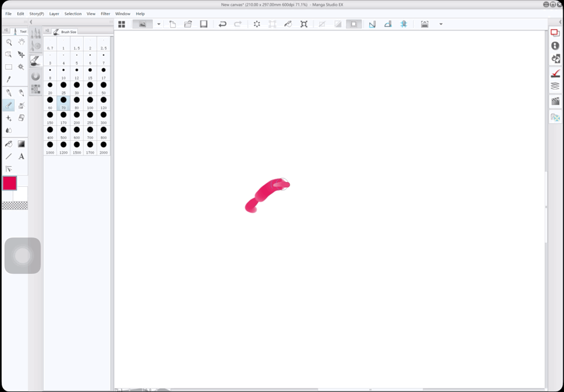Open the Color wheel palette icon
Screen dimensions: 564x392
point(35,76)
